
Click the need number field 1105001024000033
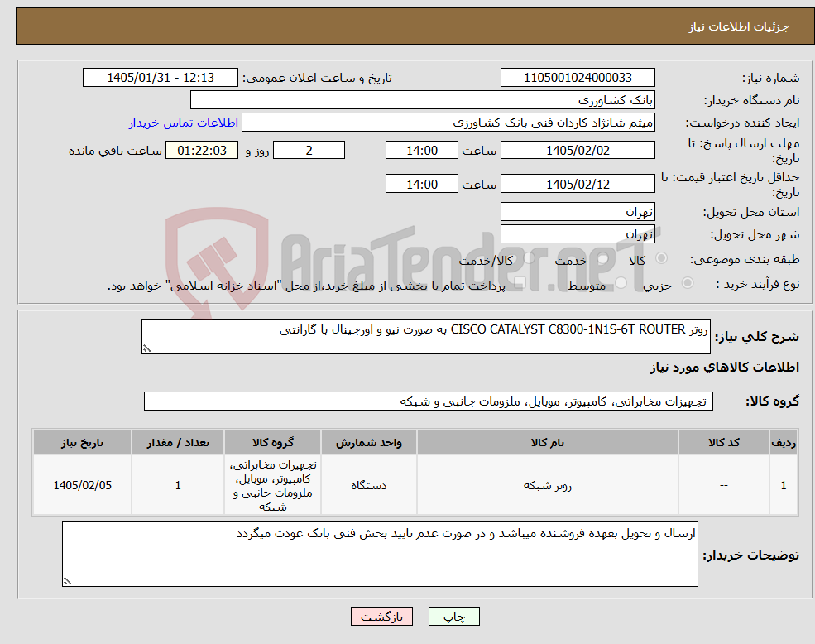click(x=578, y=78)
